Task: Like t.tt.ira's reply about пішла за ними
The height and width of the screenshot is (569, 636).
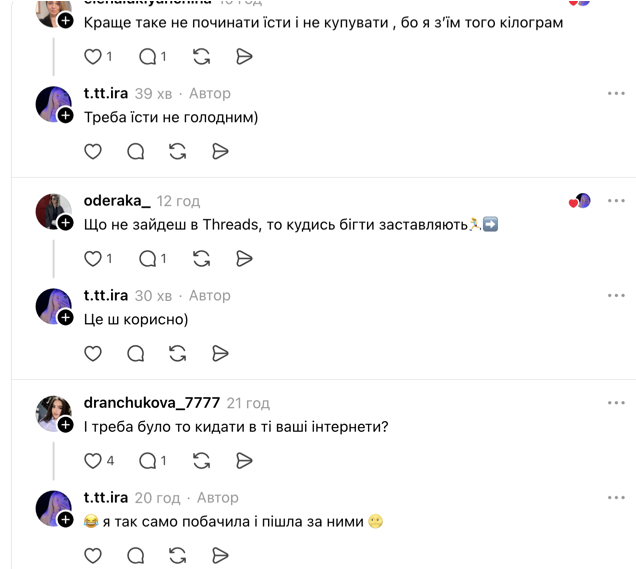Action: (x=93, y=555)
